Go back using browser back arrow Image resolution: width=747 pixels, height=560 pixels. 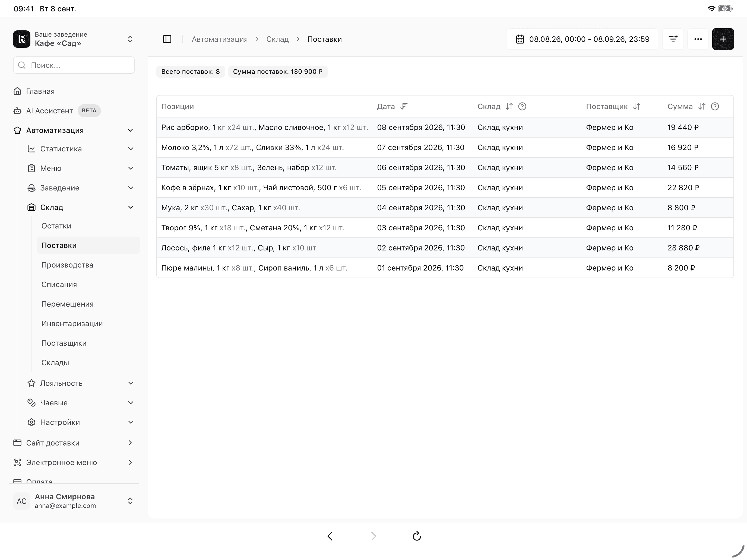(x=330, y=536)
